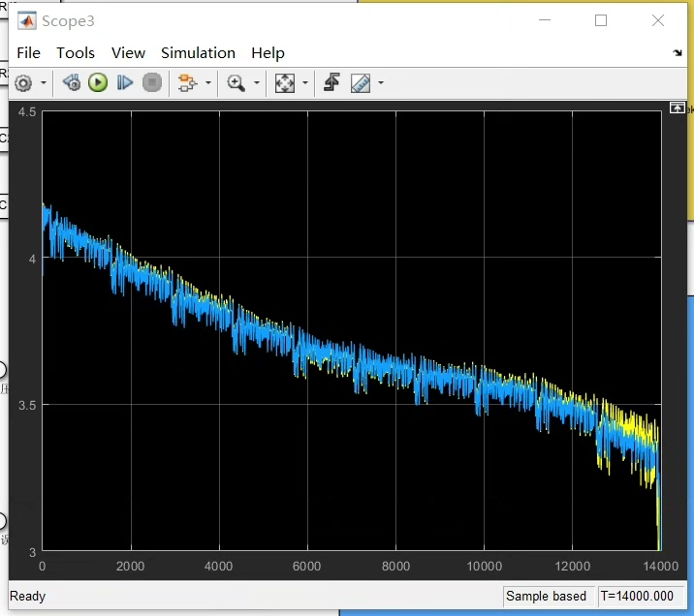Click the 3.5 y-axis tick label
This screenshot has width=694, height=616.
coord(27,405)
